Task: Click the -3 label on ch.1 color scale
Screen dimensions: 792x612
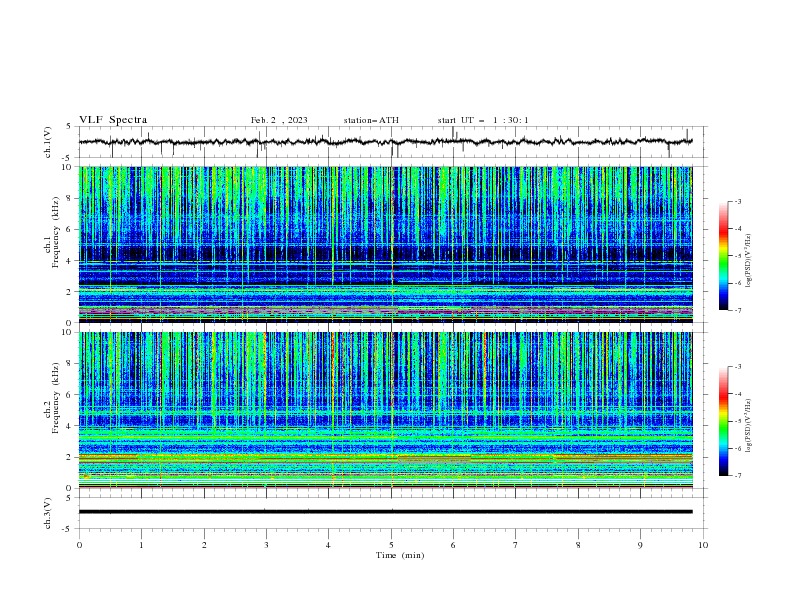Action: click(x=737, y=201)
